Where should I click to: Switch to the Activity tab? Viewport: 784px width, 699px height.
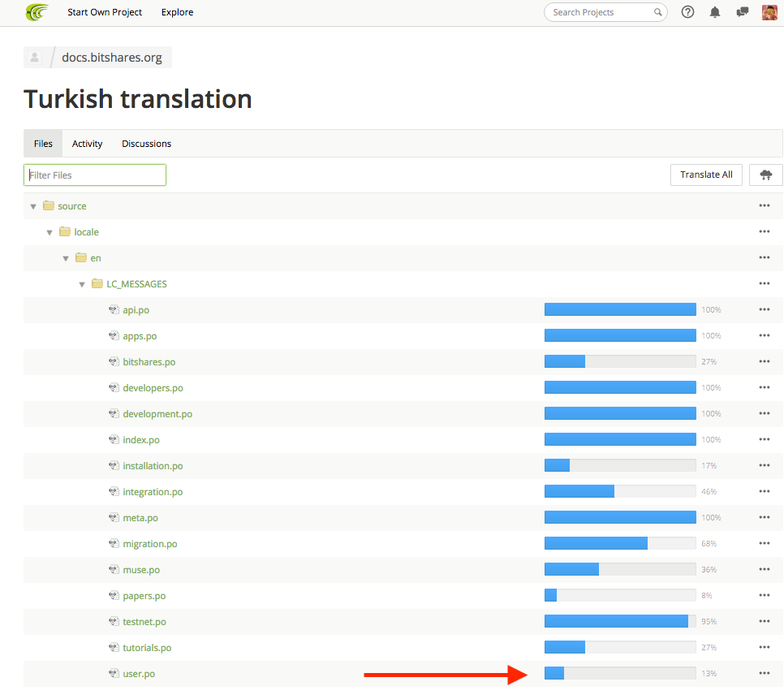pyautogui.click(x=87, y=144)
